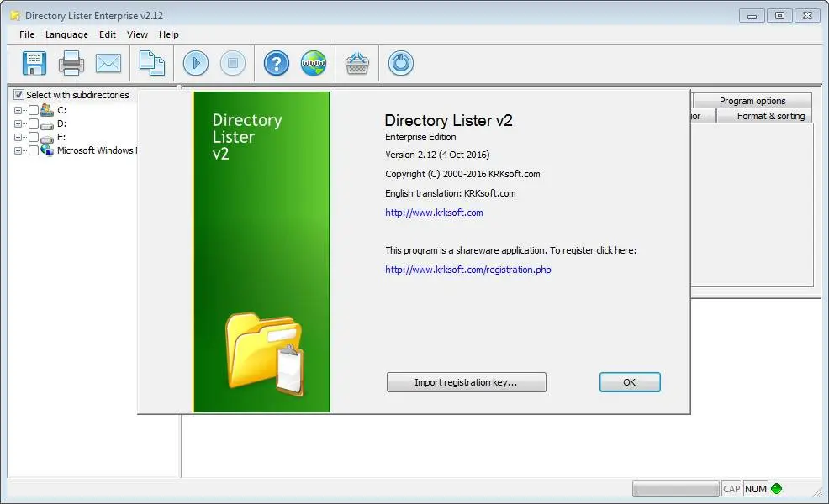Click the shopping basket purchase icon
Screen dimensions: 829x504
357,63
